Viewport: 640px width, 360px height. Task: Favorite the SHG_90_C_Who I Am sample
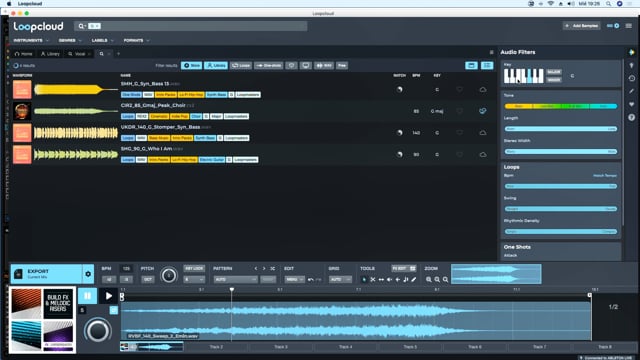pos(460,154)
